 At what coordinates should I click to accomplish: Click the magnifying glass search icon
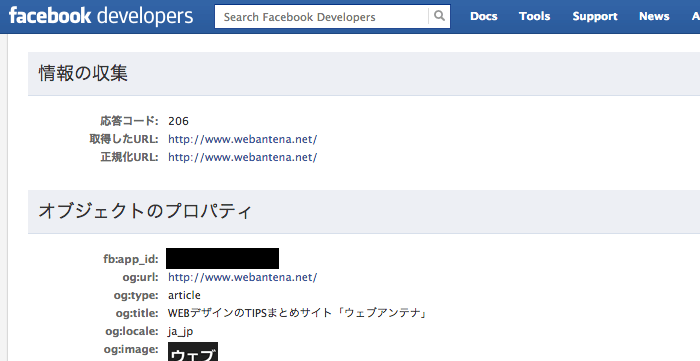439,17
